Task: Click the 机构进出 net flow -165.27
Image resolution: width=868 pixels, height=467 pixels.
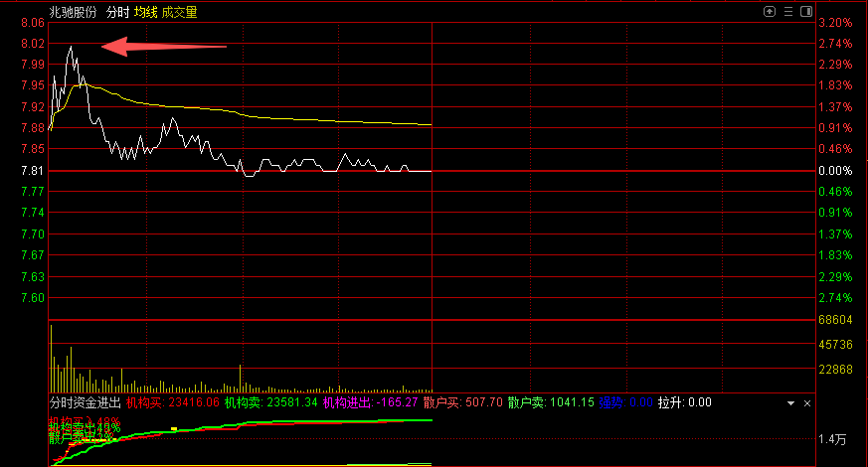Action: coord(397,402)
